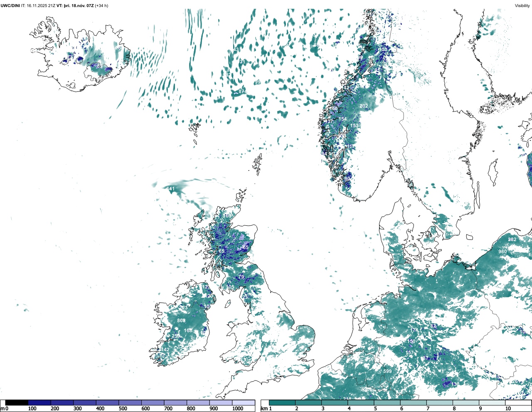Click the '157' value over Germany
532x412 pixels.
click(410, 353)
